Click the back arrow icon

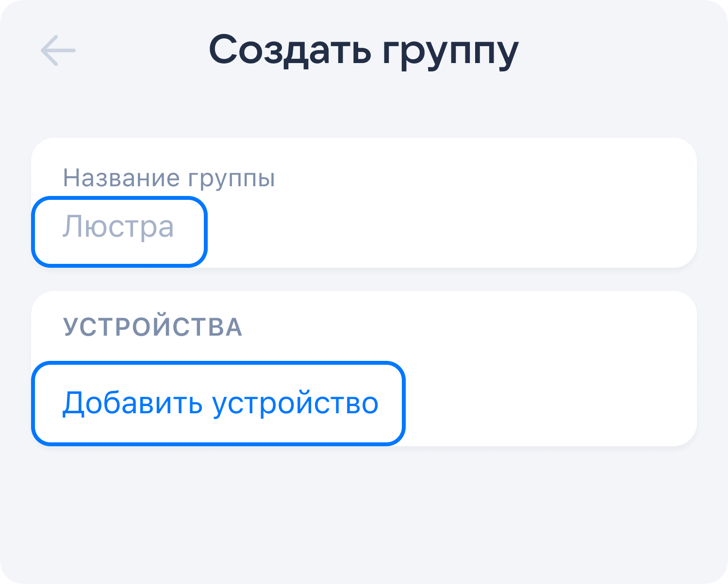[58, 50]
